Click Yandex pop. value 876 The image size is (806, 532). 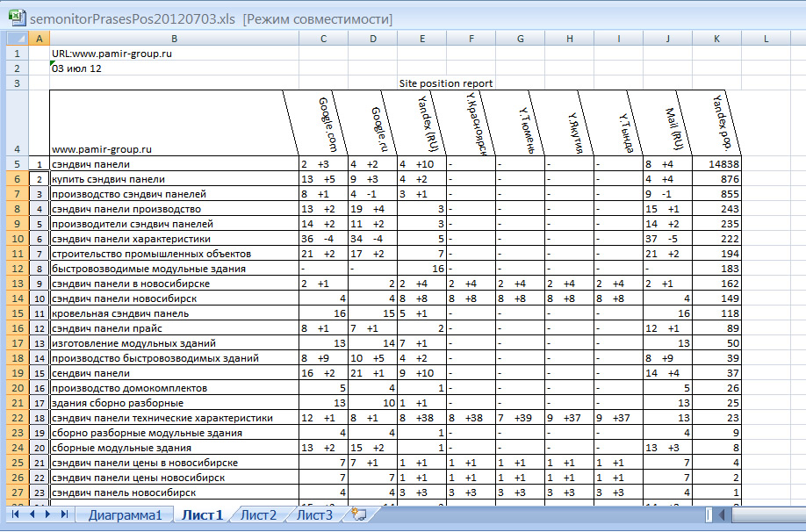point(717,179)
